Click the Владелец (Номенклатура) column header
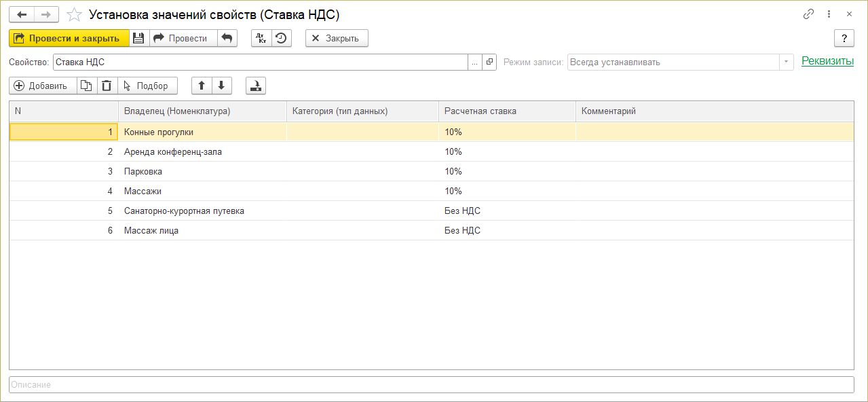The image size is (868, 402). tap(203, 111)
